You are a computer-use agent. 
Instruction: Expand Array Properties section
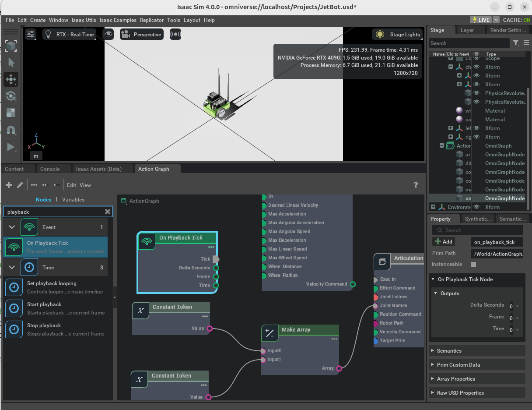pyautogui.click(x=477, y=378)
